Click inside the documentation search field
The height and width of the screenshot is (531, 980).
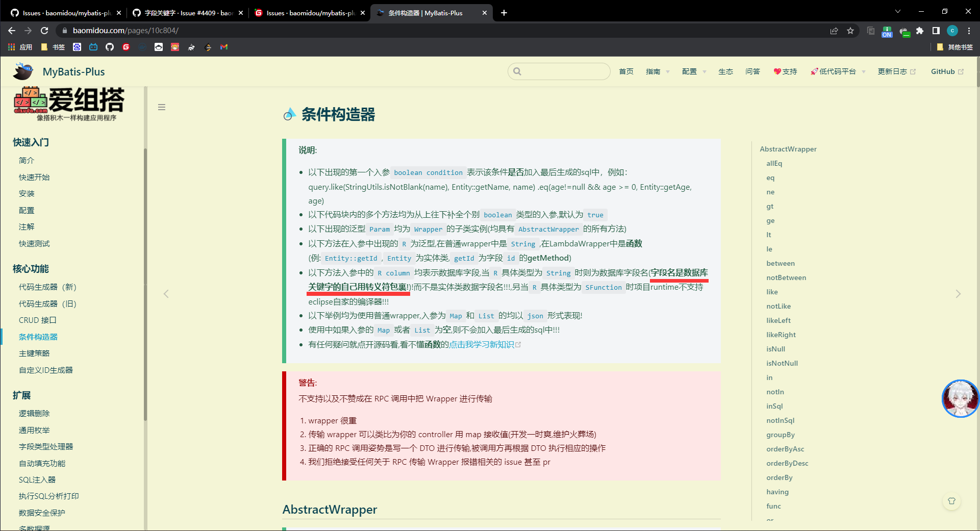[559, 71]
